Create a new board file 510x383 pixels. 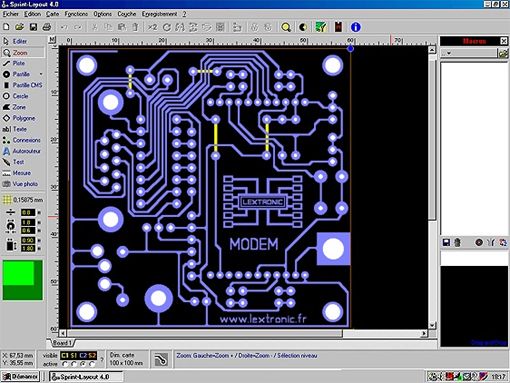[6, 27]
